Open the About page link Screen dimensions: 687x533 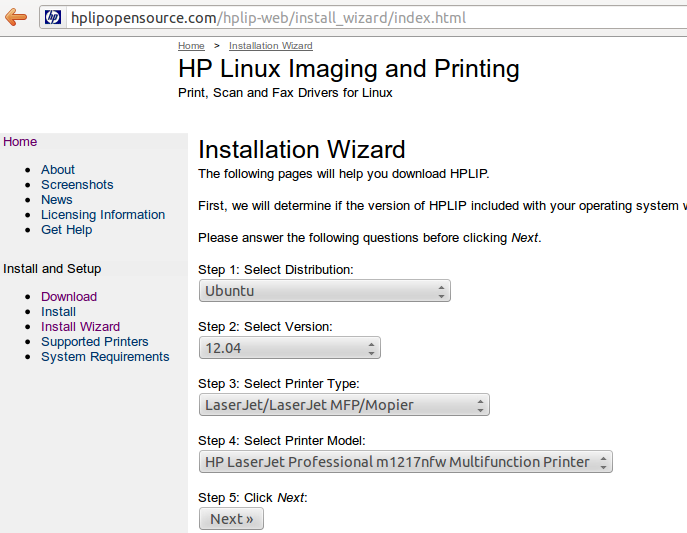pos(58,169)
